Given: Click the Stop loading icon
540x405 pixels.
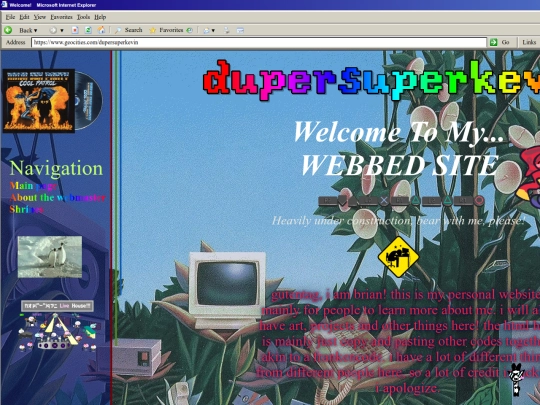Looking at the screenshot, I should coord(75,30).
